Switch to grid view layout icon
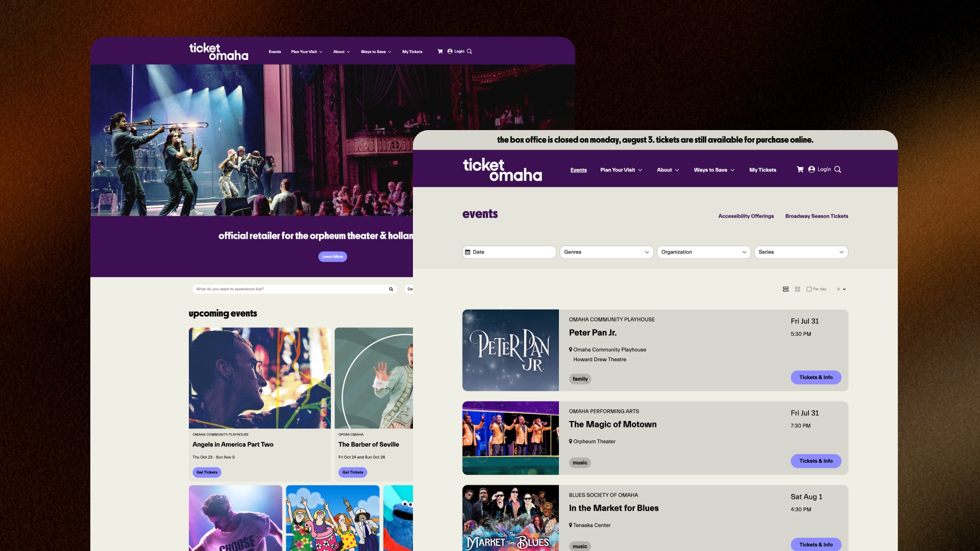The image size is (980, 551). (797, 289)
